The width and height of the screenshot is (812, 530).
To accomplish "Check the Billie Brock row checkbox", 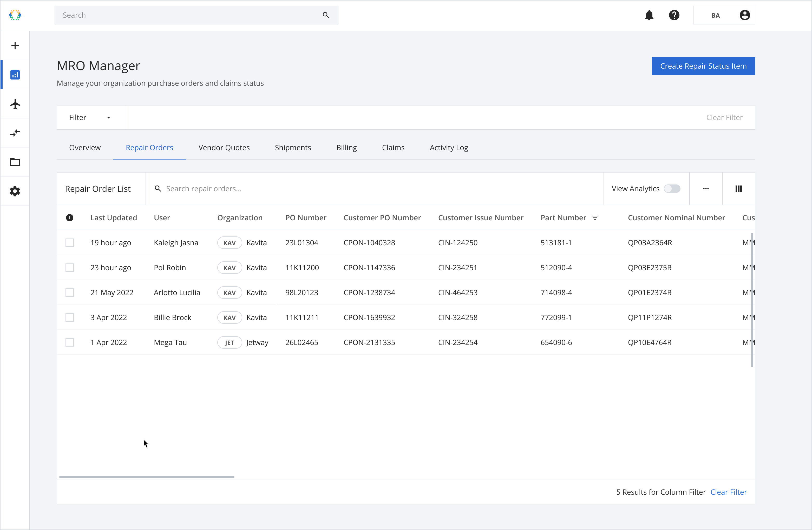I will [70, 317].
